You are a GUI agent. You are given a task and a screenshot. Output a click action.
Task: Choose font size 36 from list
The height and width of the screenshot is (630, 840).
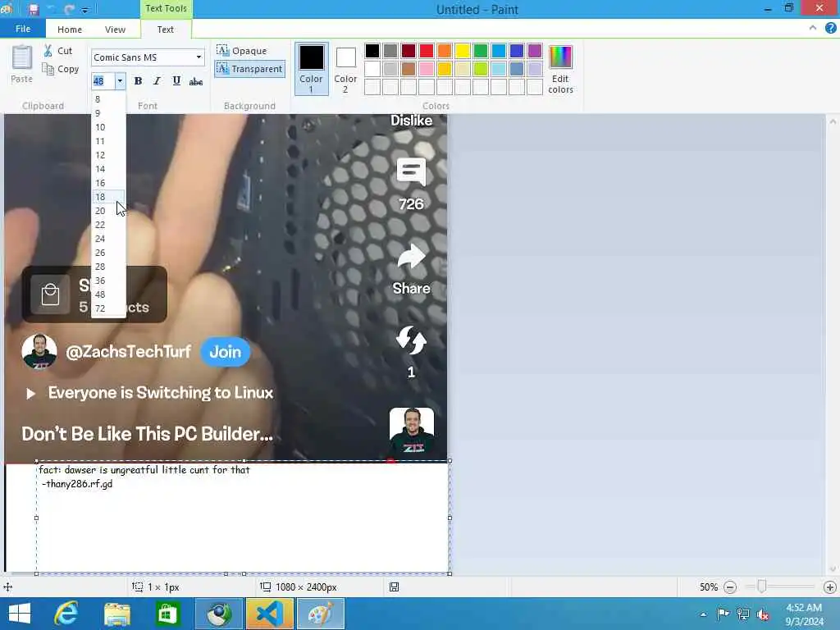click(x=108, y=281)
